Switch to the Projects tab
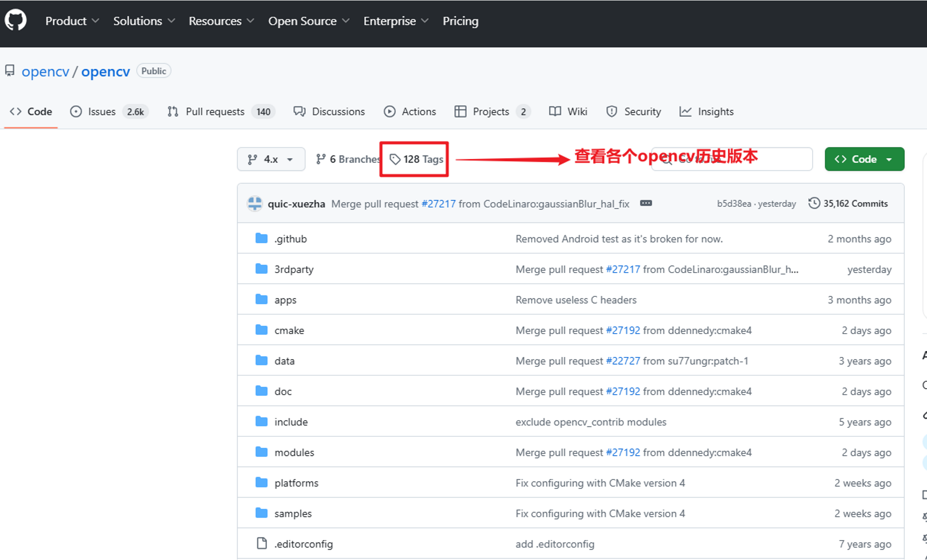Screen dimensions: 927x560 [x=492, y=112]
